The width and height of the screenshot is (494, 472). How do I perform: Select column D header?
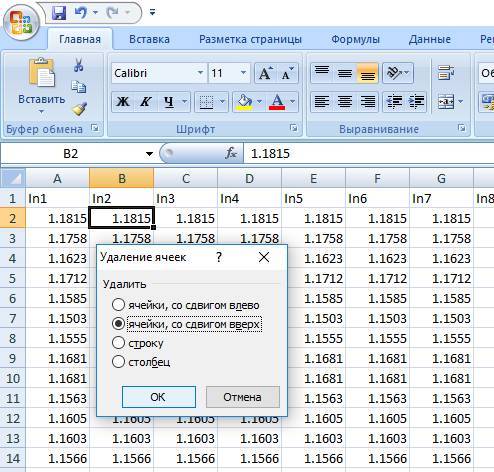tap(249, 178)
